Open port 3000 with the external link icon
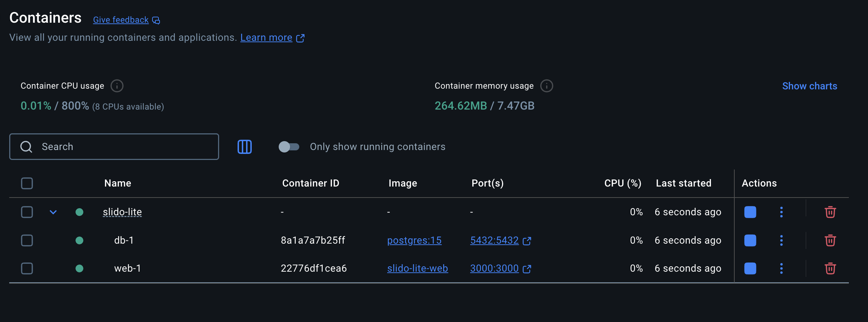The height and width of the screenshot is (322, 868). pyautogui.click(x=527, y=269)
